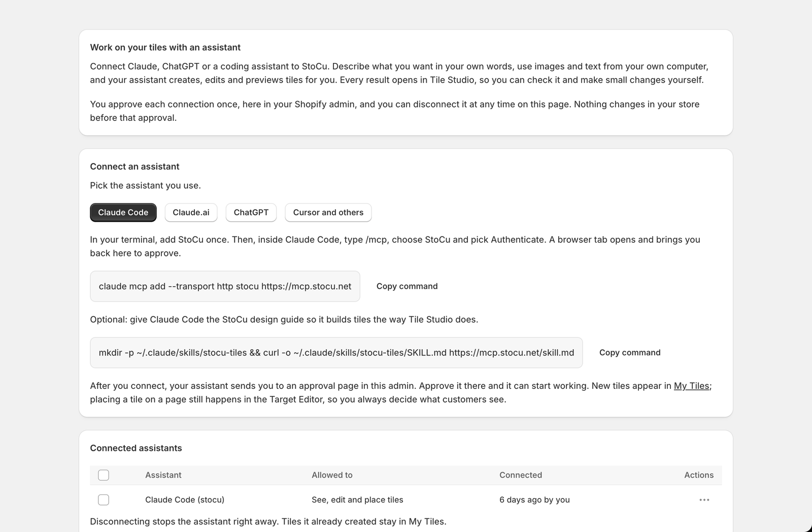
Task: Copy the mkdir skill download command
Action: tap(630, 353)
